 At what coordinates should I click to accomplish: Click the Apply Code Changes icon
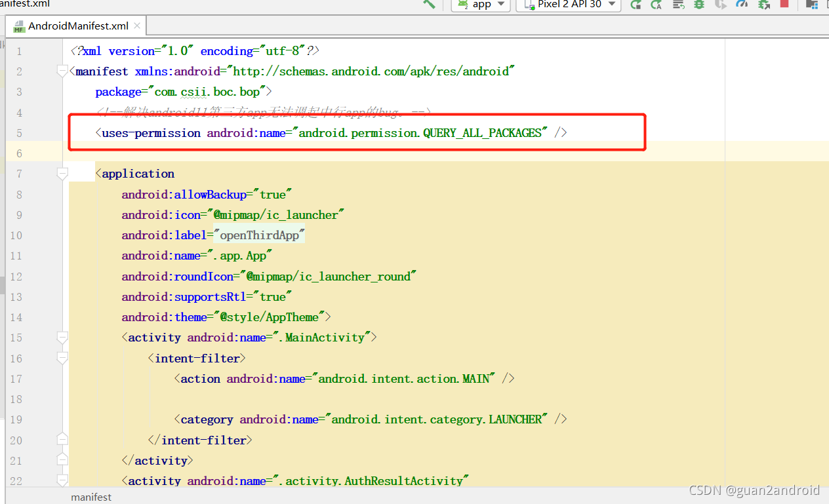click(x=677, y=5)
